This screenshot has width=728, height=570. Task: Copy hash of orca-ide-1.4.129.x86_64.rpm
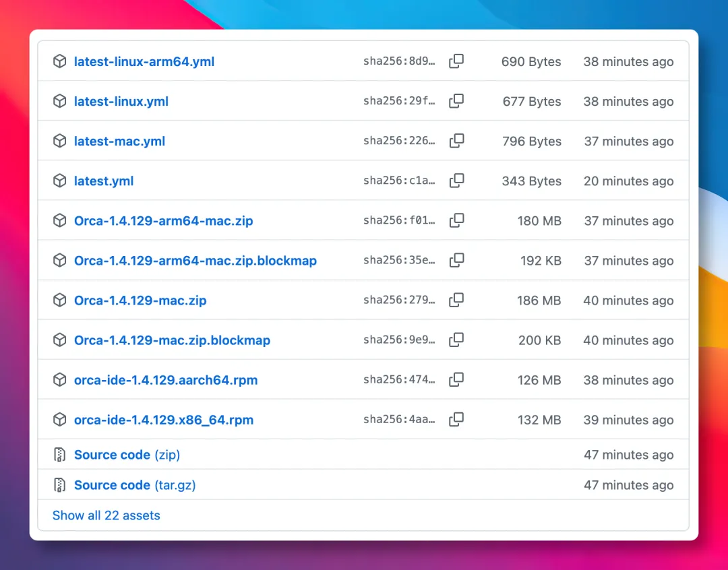click(x=456, y=420)
